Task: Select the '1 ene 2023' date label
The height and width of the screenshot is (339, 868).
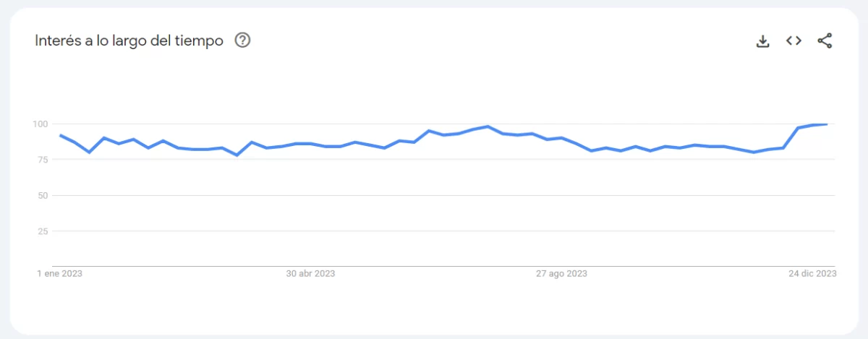Action: [59, 274]
